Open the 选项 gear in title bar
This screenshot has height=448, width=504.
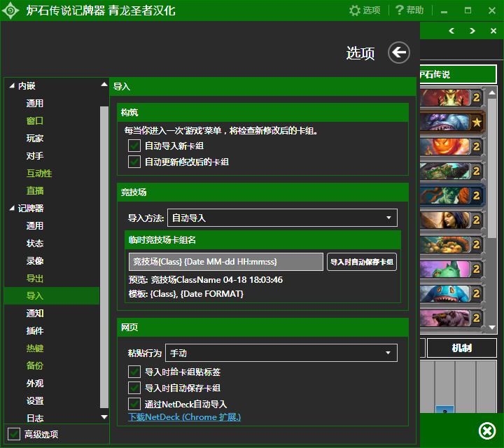(365, 10)
